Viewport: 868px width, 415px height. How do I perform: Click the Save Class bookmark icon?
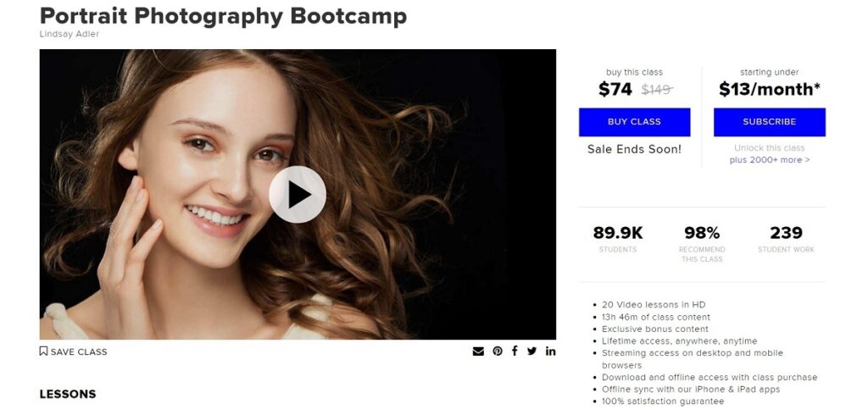pyautogui.click(x=43, y=351)
